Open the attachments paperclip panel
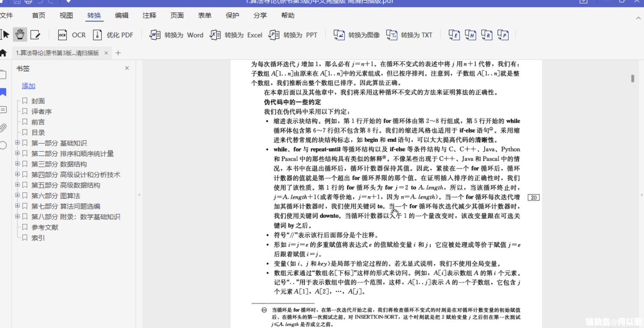644x328 pixels. click(3, 127)
